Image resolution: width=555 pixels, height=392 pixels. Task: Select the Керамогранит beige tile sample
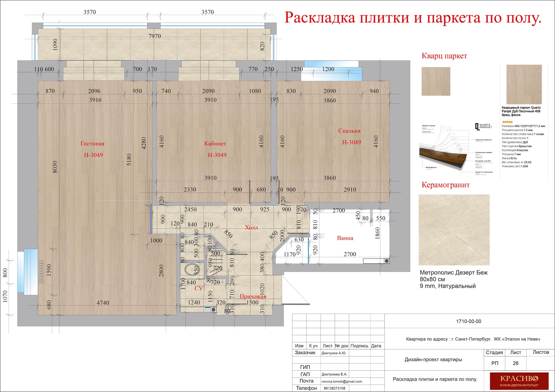tap(454, 230)
